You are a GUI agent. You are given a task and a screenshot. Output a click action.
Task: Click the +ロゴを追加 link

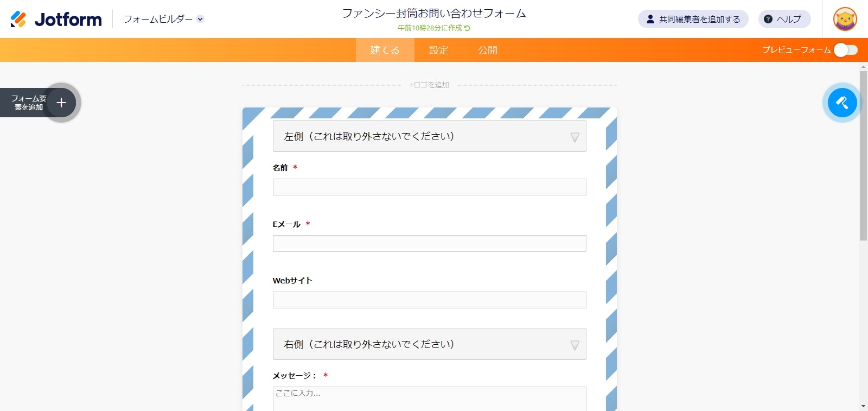click(x=429, y=85)
